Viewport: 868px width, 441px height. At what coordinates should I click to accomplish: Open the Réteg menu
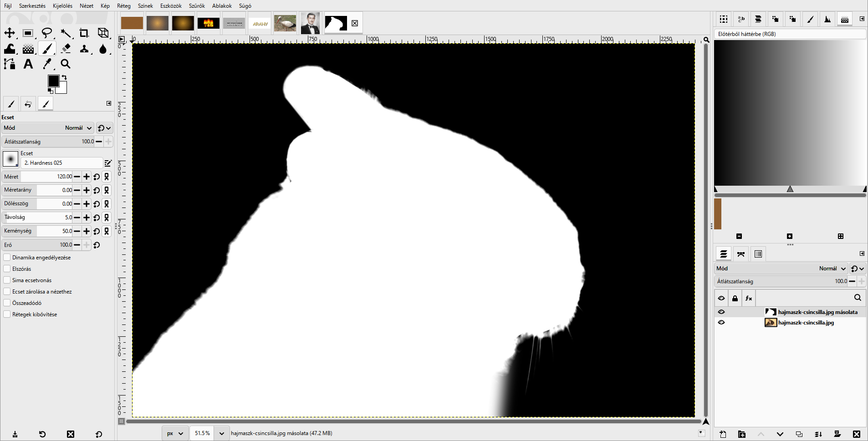tap(124, 6)
